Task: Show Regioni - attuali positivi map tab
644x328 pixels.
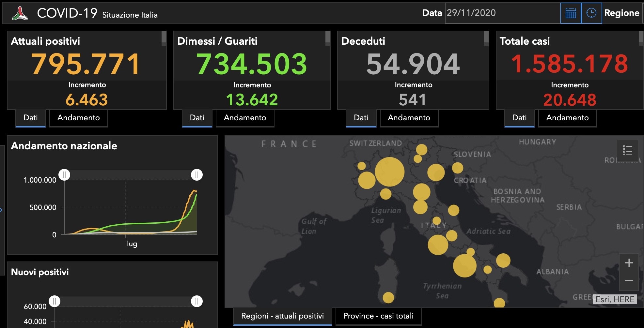Action: [x=282, y=316]
